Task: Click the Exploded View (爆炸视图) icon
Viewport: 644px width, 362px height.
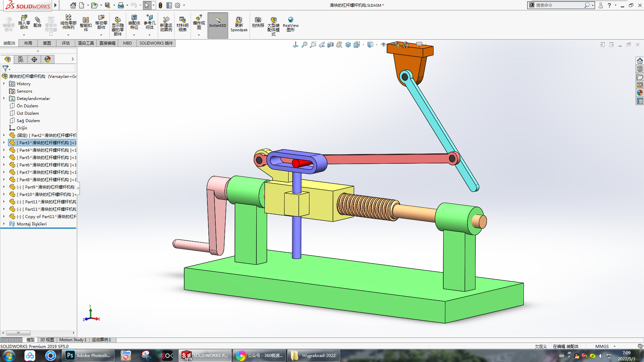Action: point(199,22)
